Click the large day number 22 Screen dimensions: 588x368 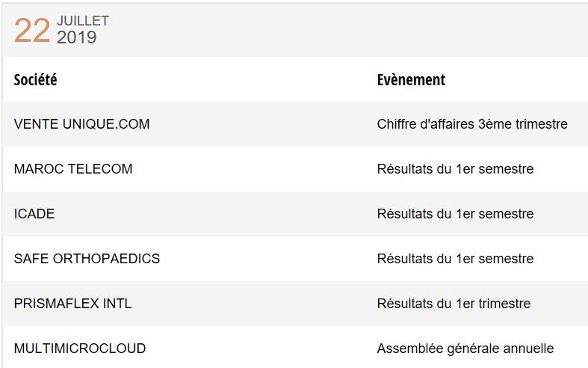click(x=32, y=31)
